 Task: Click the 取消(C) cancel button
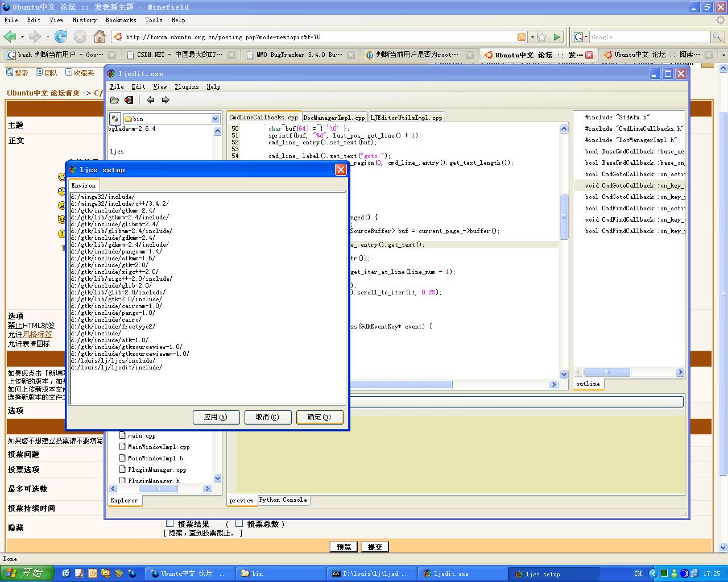point(268,417)
